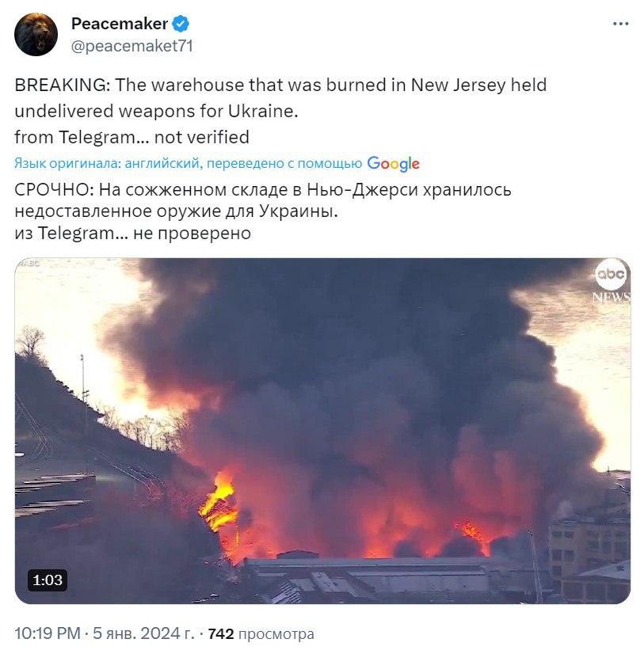Play the warehouse fire video
This screenshot has height=654, width=644.
click(x=322, y=432)
